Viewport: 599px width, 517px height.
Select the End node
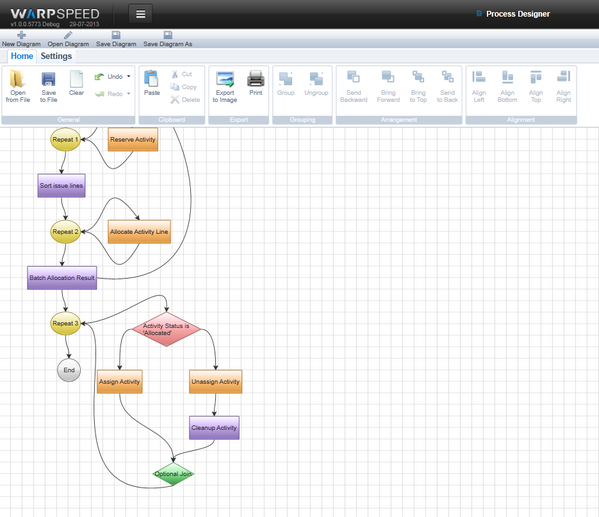[69, 370]
